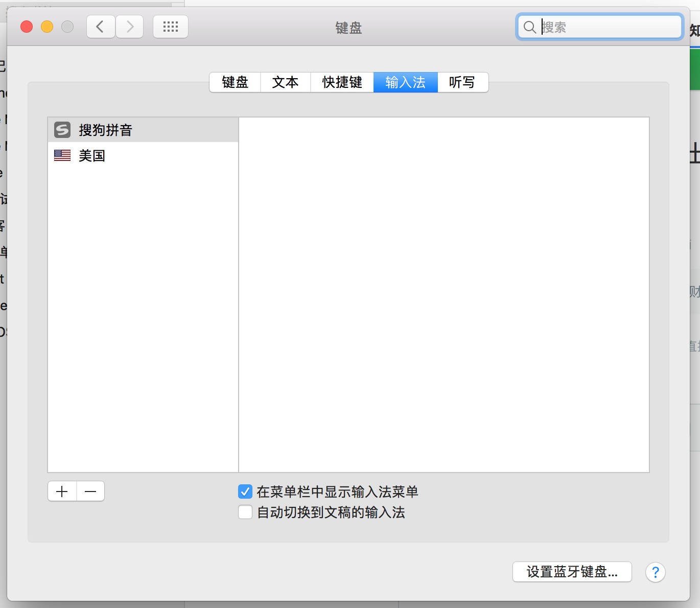This screenshot has width=700, height=608.
Task: Go back with the left arrow button
Action: point(101,27)
